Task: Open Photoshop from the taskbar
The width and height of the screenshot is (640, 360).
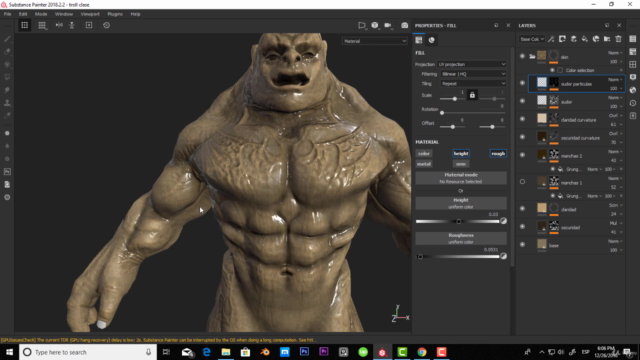Action: (304, 352)
